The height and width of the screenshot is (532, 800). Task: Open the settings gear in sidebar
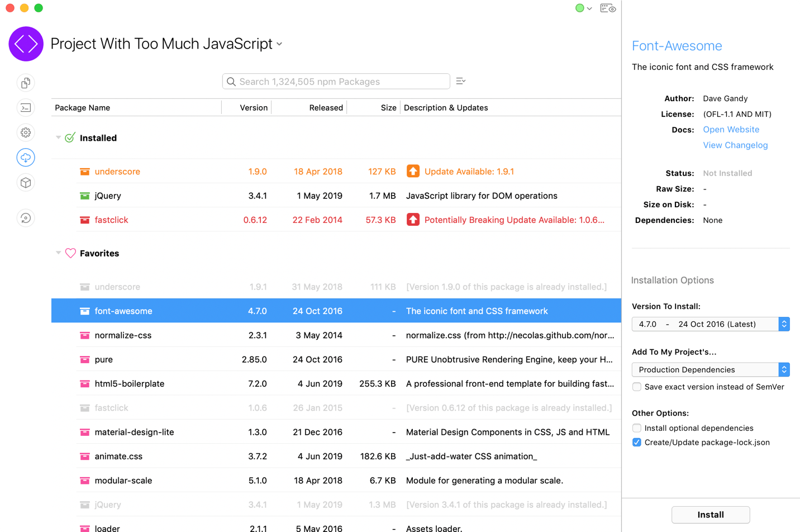pos(26,132)
